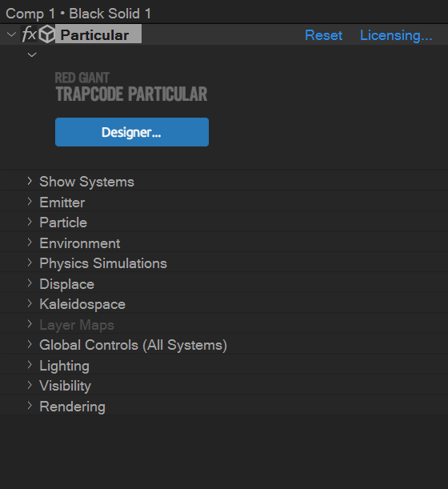Expand the Particle group arrow
This screenshot has height=489, width=448.
[x=30, y=222]
